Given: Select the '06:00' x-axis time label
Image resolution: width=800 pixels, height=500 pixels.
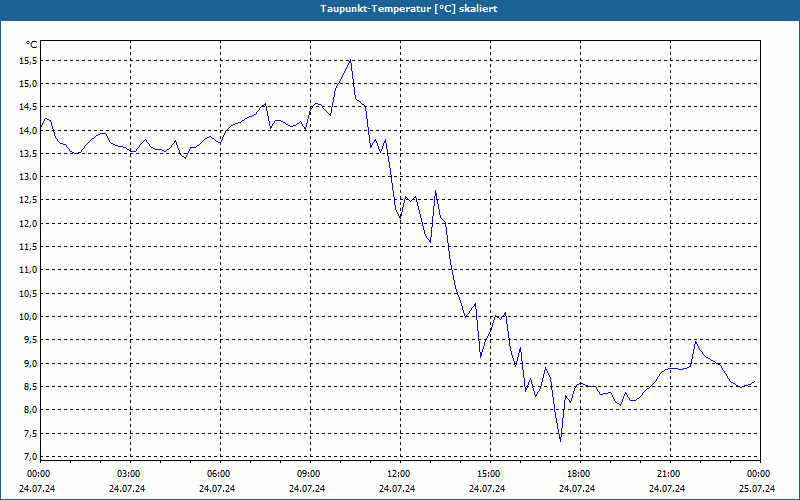Looking at the screenshot, I should pyautogui.click(x=220, y=474).
